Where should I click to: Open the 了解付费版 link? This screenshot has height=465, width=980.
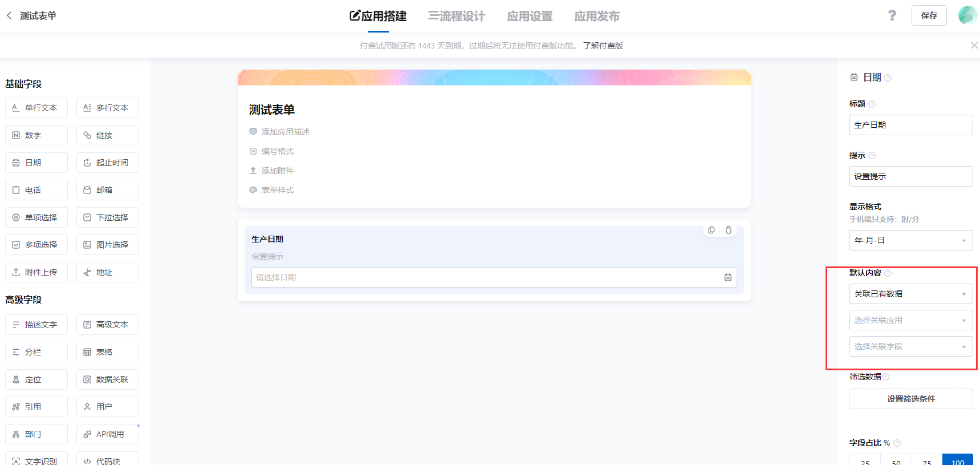(603, 46)
